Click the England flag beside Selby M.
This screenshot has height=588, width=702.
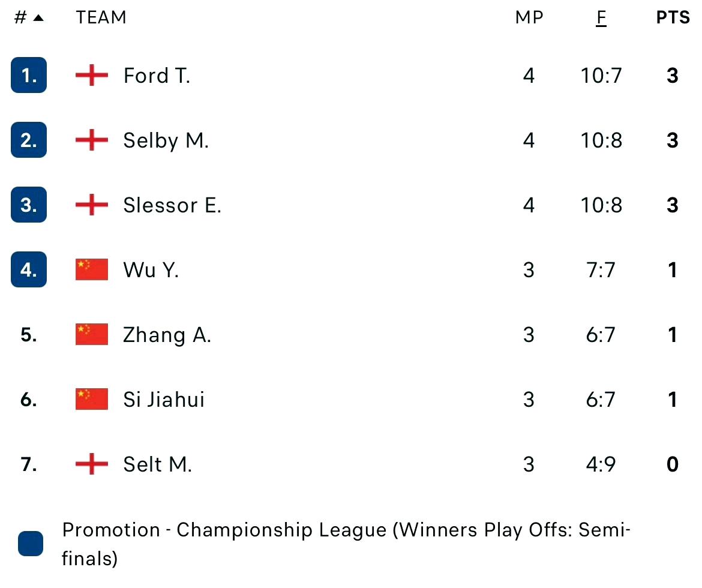(x=91, y=140)
